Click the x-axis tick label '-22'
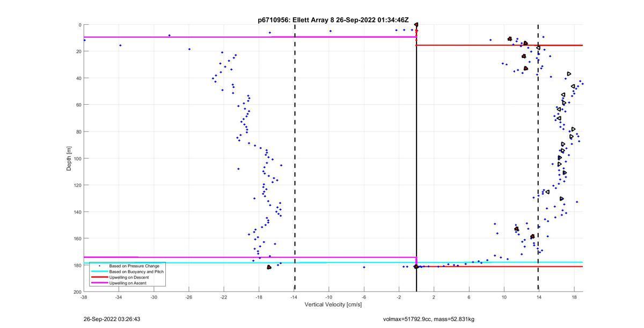The image size is (644, 328). 224,297
